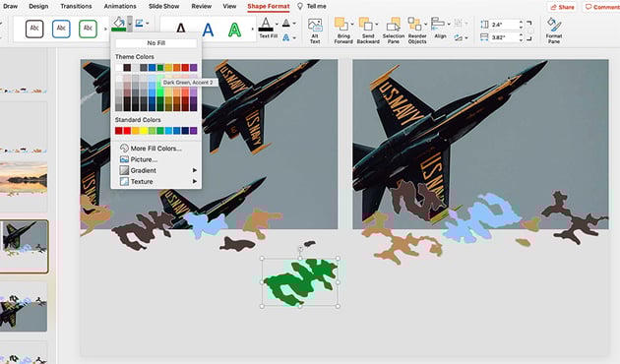Switch to the Transitions tab
This screenshot has height=364, width=620.
(x=76, y=6)
